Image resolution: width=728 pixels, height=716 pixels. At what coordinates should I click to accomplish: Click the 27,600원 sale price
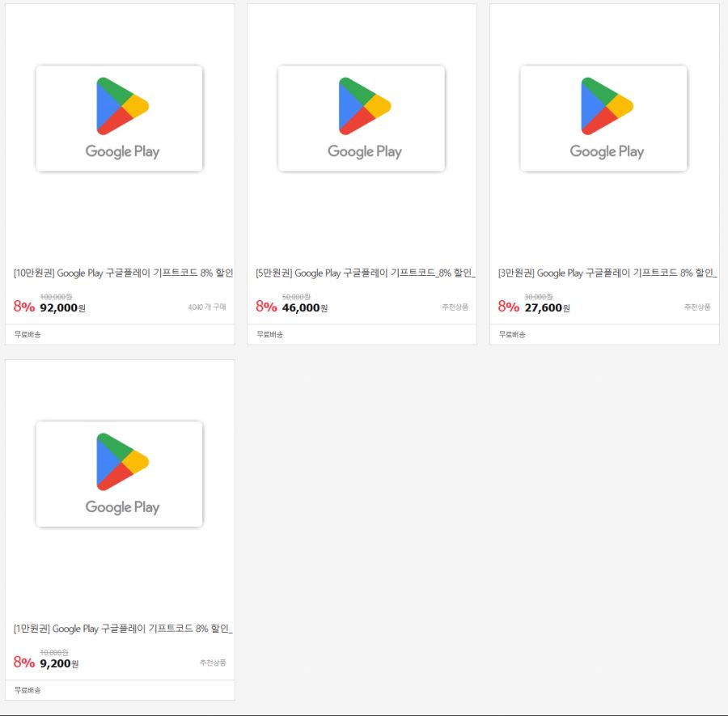click(x=547, y=307)
